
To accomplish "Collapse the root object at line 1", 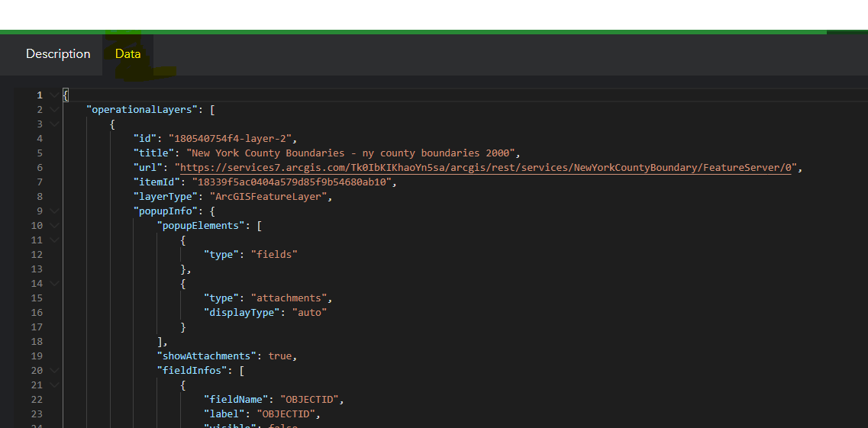I will coord(53,95).
